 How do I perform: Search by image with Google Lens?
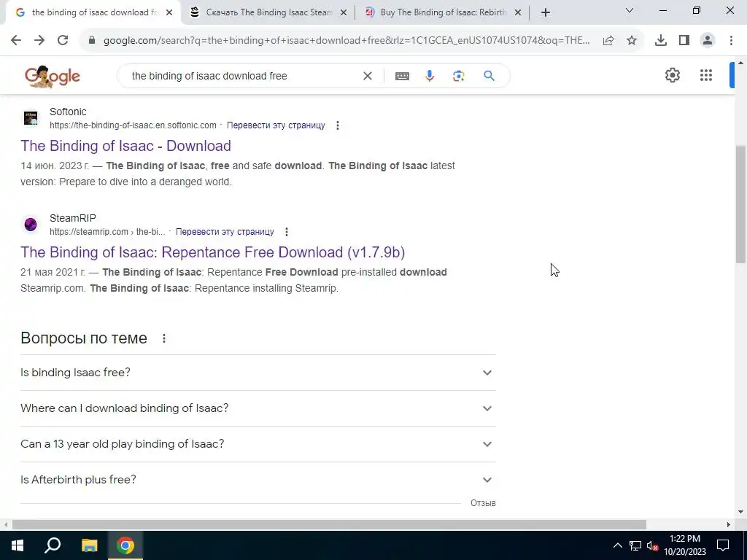(x=458, y=76)
